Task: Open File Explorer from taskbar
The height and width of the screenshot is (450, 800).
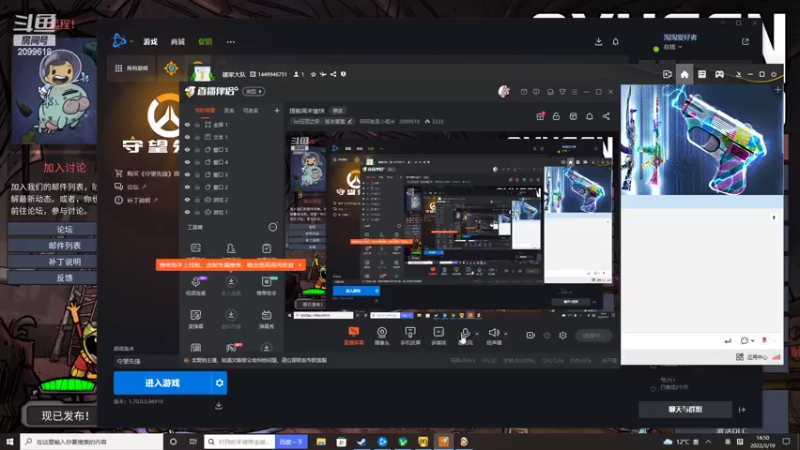Action: (x=321, y=441)
